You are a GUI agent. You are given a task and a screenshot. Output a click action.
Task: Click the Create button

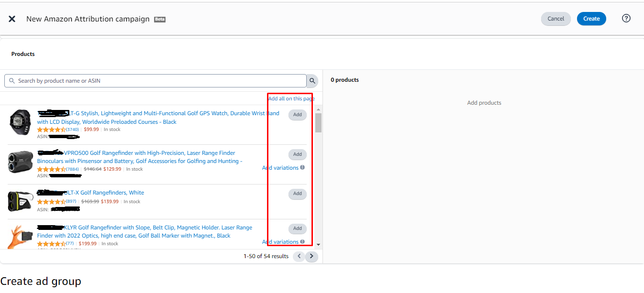point(591,19)
